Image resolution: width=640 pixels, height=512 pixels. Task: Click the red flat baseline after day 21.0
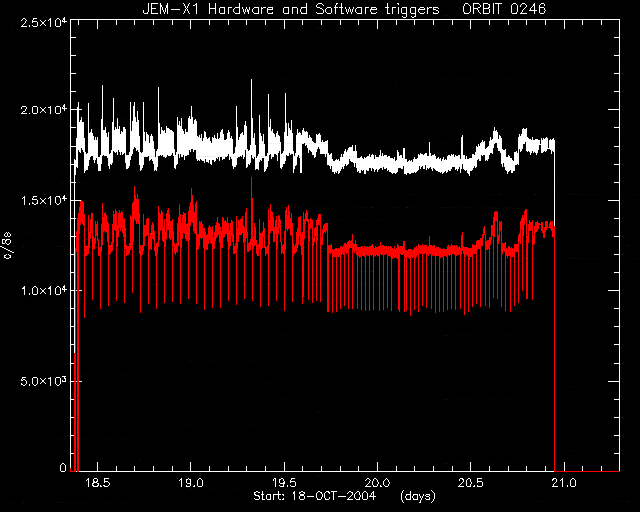click(587, 472)
